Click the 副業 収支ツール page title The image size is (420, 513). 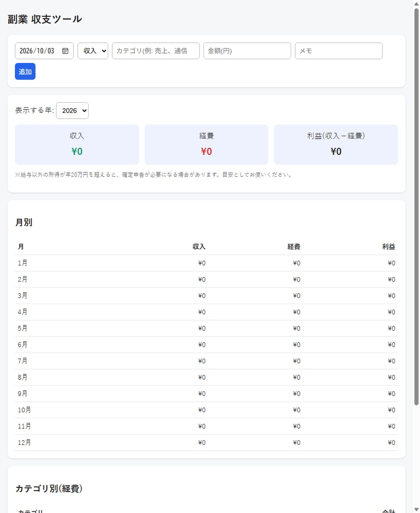[45, 20]
